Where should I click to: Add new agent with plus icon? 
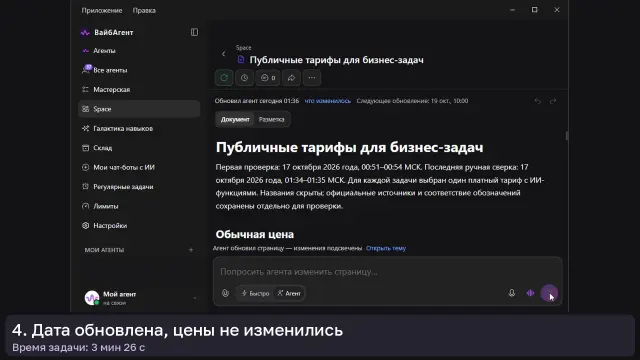[x=191, y=250]
